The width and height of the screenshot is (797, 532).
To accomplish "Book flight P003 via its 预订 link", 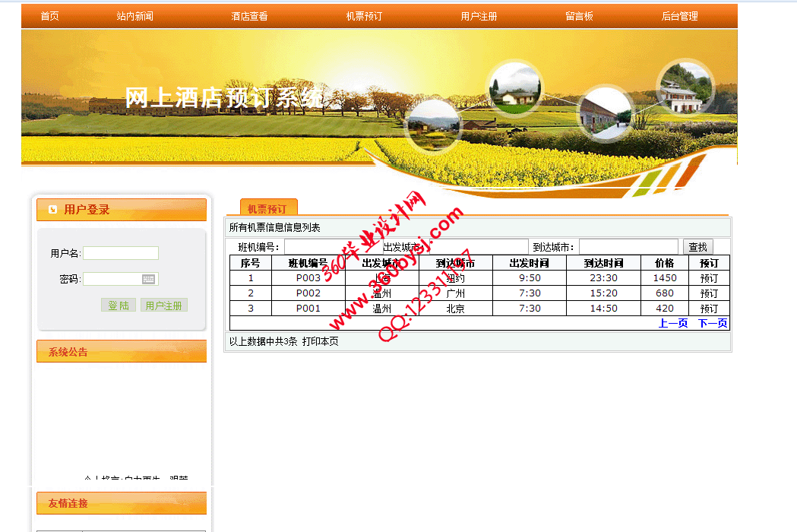I will [x=709, y=278].
